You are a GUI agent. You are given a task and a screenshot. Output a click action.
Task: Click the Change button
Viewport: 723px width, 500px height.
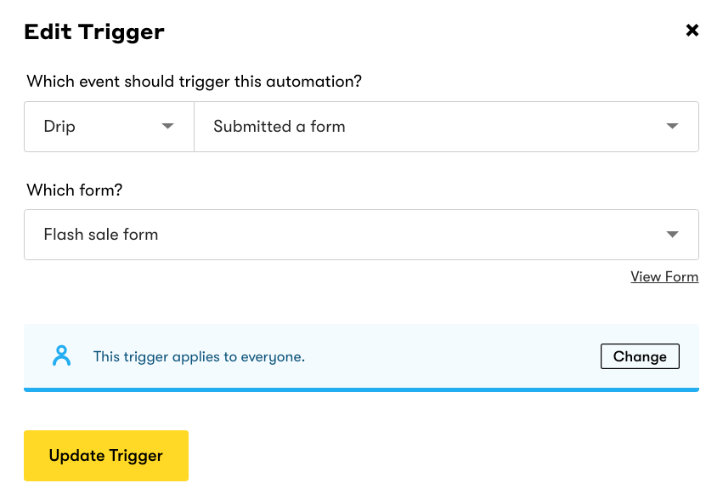click(640, 356)
